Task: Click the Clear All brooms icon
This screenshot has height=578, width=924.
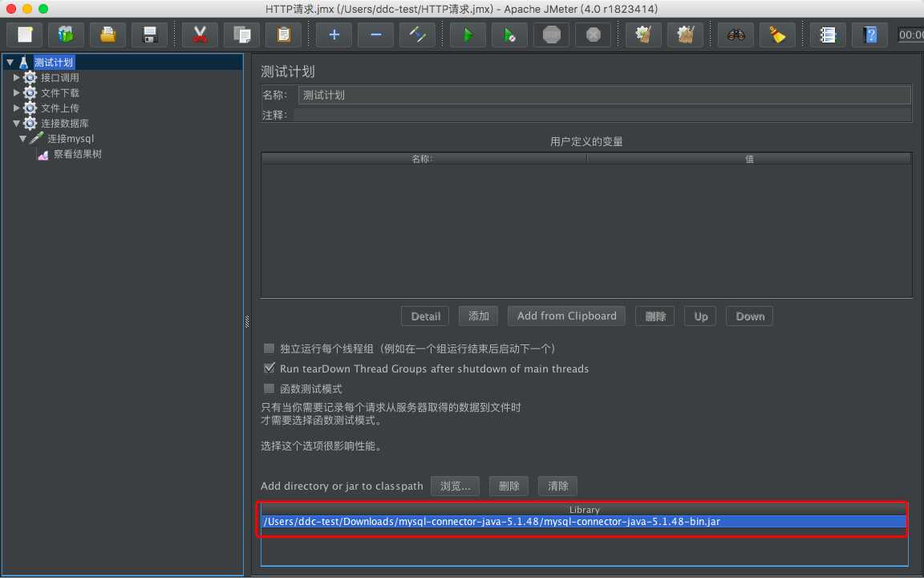Action: click(x=685, y=35)
